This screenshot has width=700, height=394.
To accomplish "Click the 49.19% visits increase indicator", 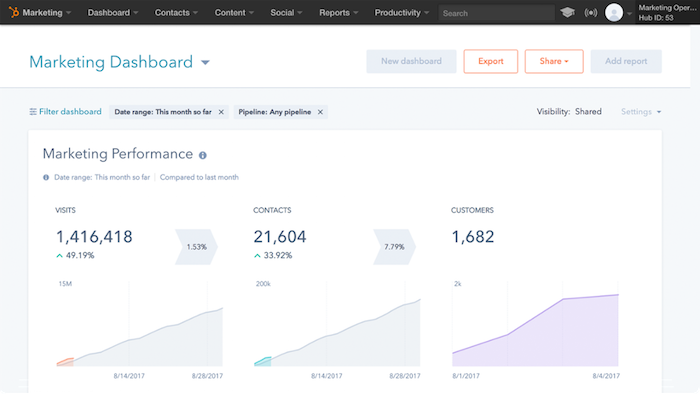I will click(x=75, y=256).
